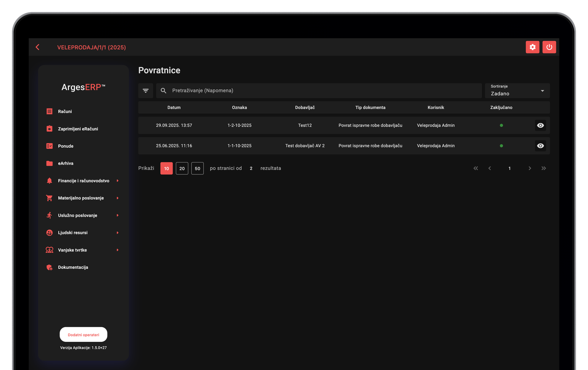This screenshot has height=370, width=588.
Task: Show 10 results per page
Action: coord(166,168)
